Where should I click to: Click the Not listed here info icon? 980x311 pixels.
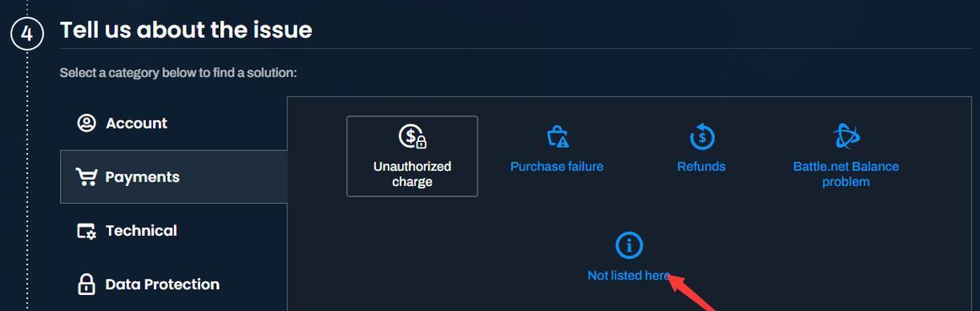[x=629, y=245]
